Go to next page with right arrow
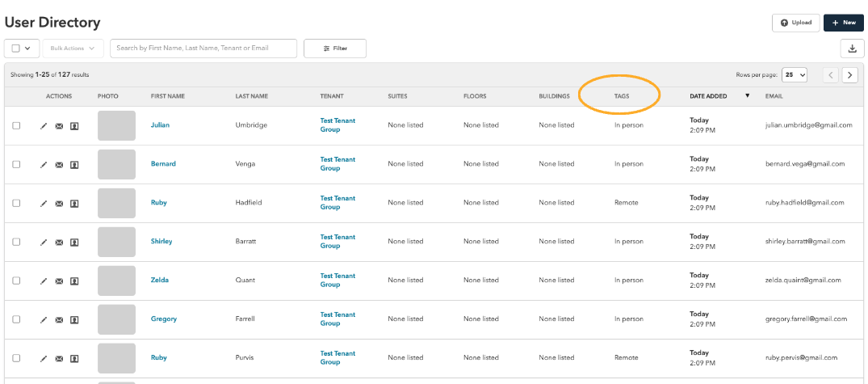 (x=849, y=75)
